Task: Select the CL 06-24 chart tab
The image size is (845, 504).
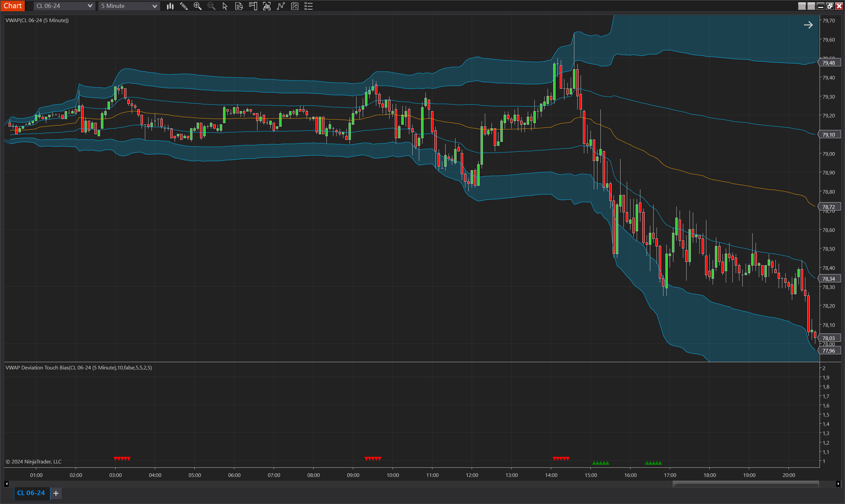Action: tap(31, 493)
